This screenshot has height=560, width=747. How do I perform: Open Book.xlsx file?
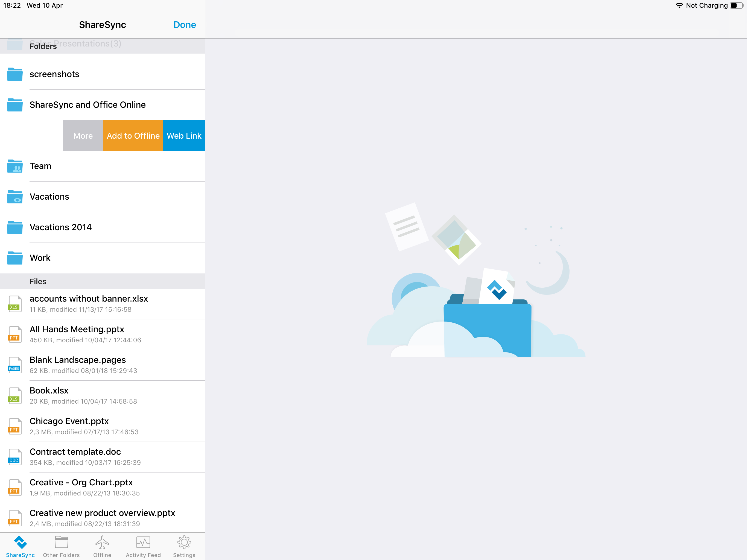[x=102, y=396]
